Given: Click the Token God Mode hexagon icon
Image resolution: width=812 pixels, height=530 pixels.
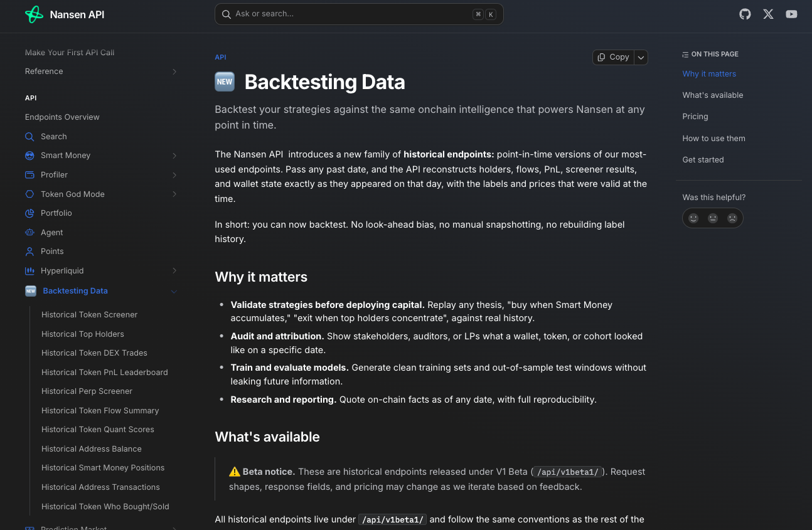Looking at the screenshot, I should click(29, 194).
